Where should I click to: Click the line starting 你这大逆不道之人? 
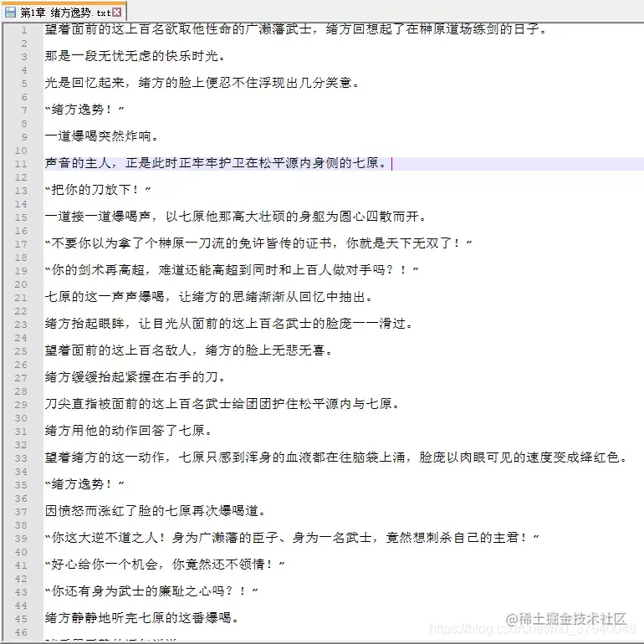tap(292, 538)
